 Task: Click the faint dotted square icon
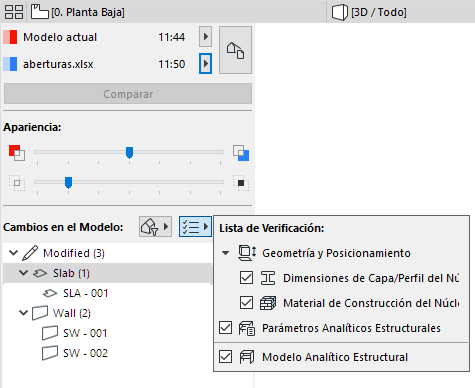click(x=17, y=183)
